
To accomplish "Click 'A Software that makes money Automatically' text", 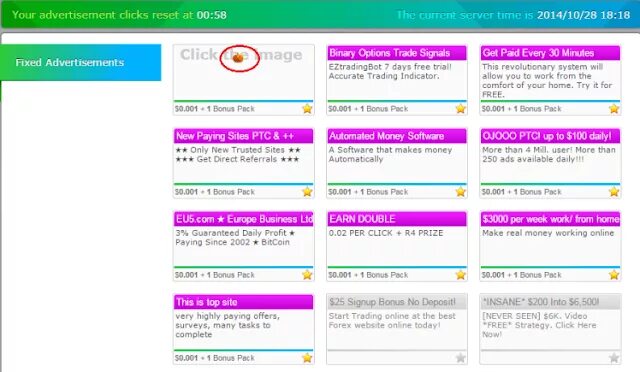I will point(390,154).
